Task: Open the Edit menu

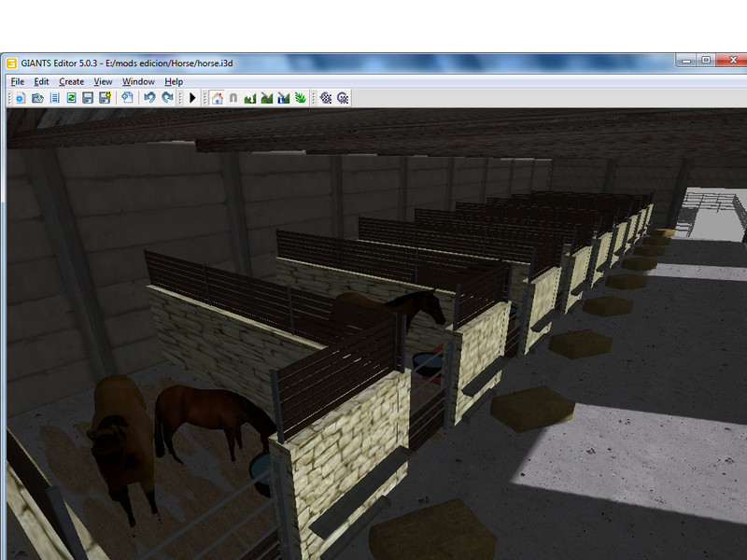Action: pyautogui.click(x=41, y=81)
